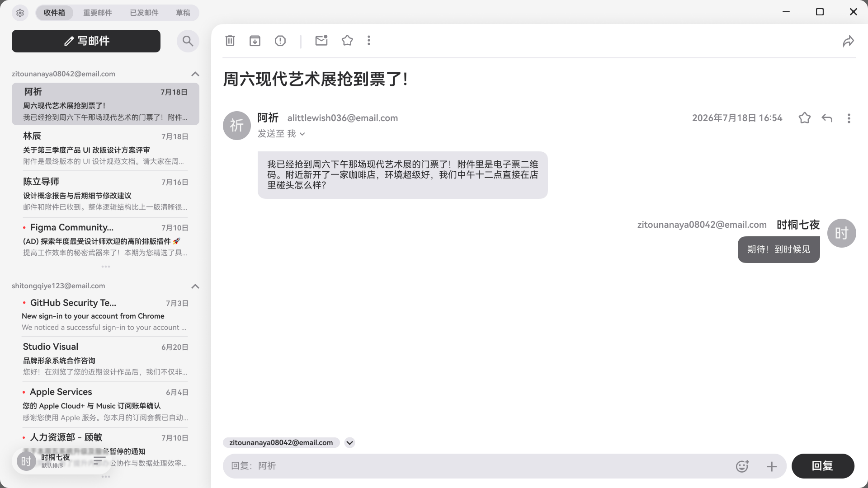Open the toolbar more options menu
The width and height of the screenshot is (868, 488).
(369, 41)
